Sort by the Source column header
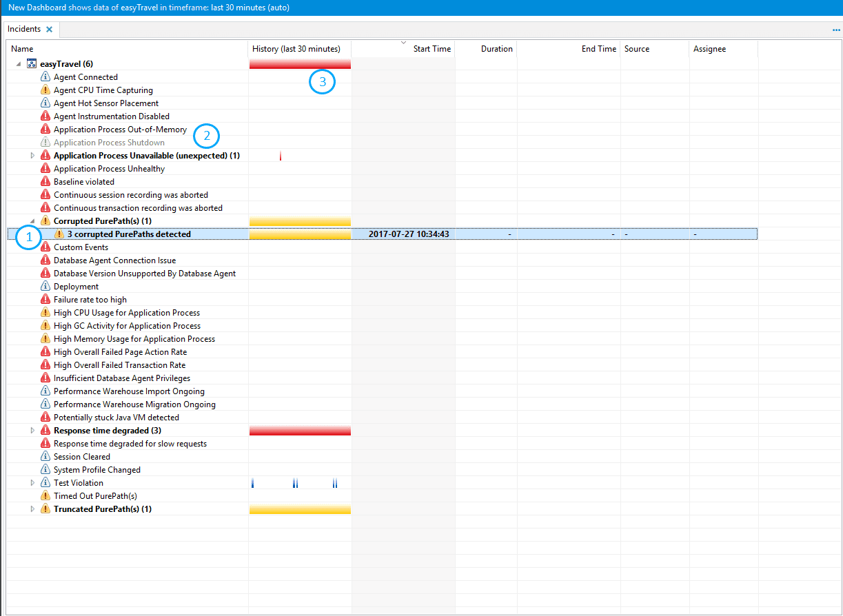 [655, 49]
